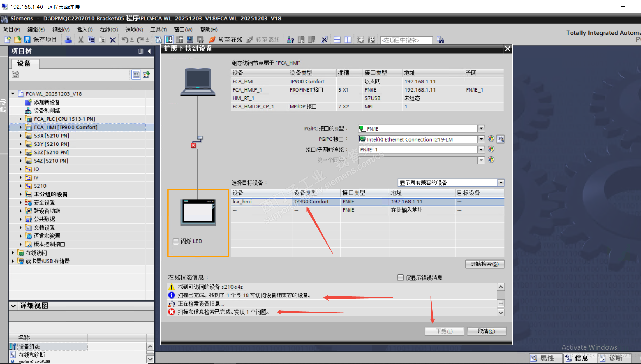
Task: Click the Cancel (取消) button
Action: pos(486,331)
